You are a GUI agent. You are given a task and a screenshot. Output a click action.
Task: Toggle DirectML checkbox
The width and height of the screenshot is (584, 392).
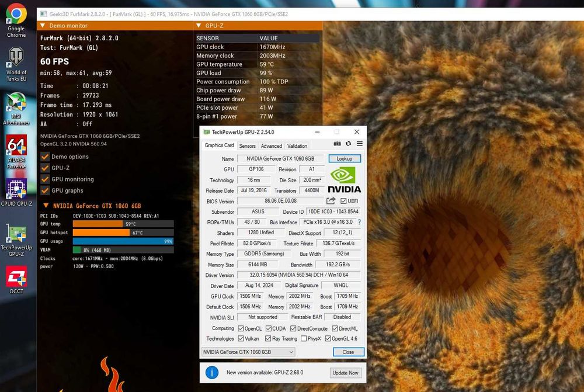click(335, 329)
